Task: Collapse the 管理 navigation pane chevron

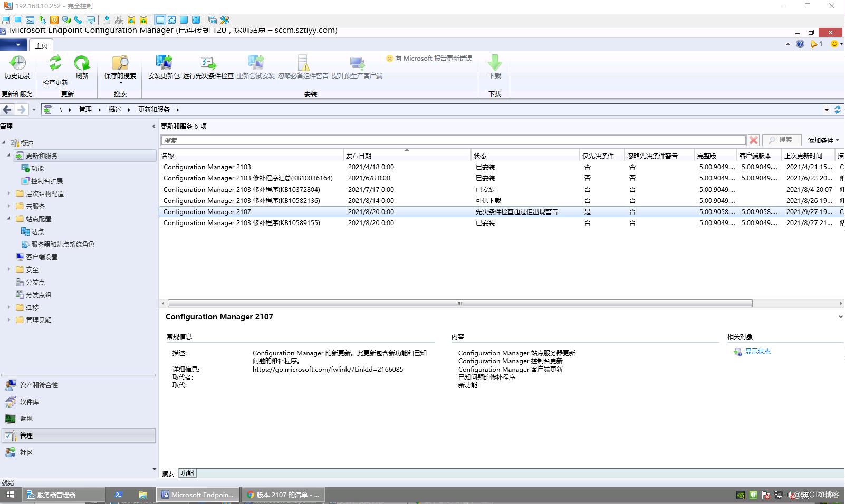Action: point(153,126)
